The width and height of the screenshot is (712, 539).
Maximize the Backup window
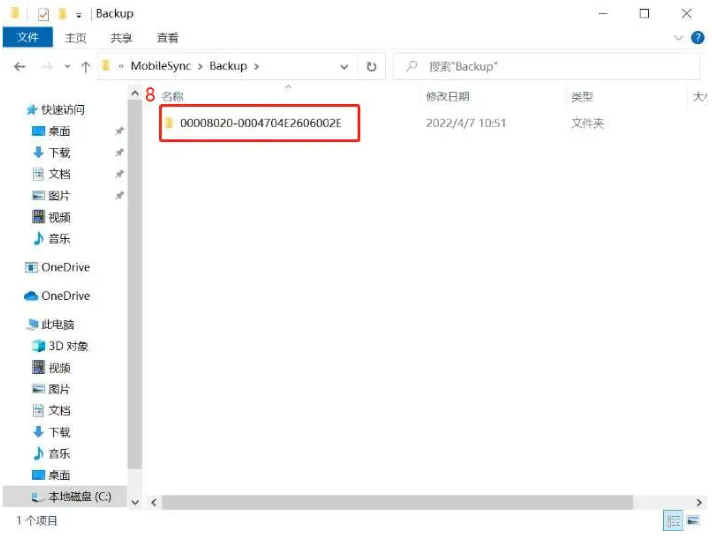click(644, 14)
